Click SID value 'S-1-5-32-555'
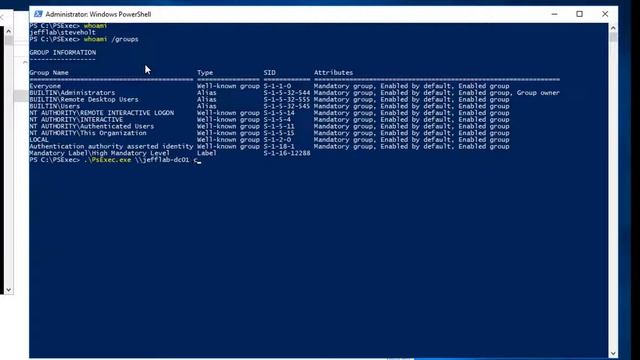Viewport: 640px width, 360px height. [287, 100]
